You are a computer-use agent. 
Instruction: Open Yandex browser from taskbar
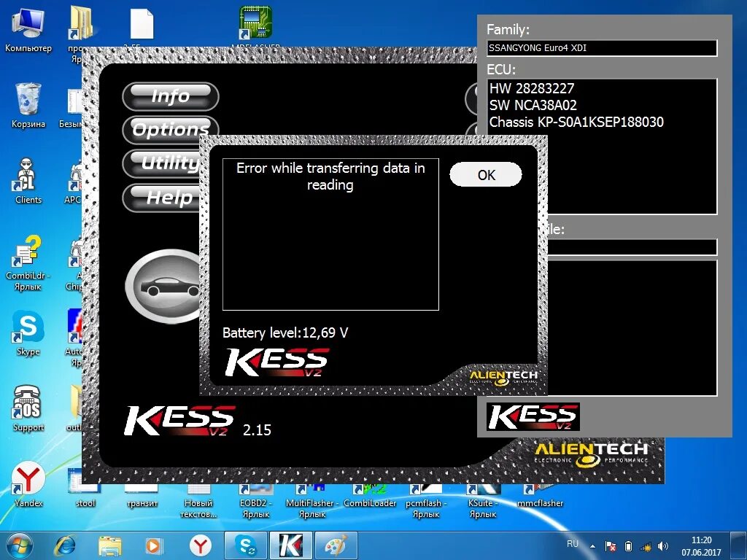200,545
